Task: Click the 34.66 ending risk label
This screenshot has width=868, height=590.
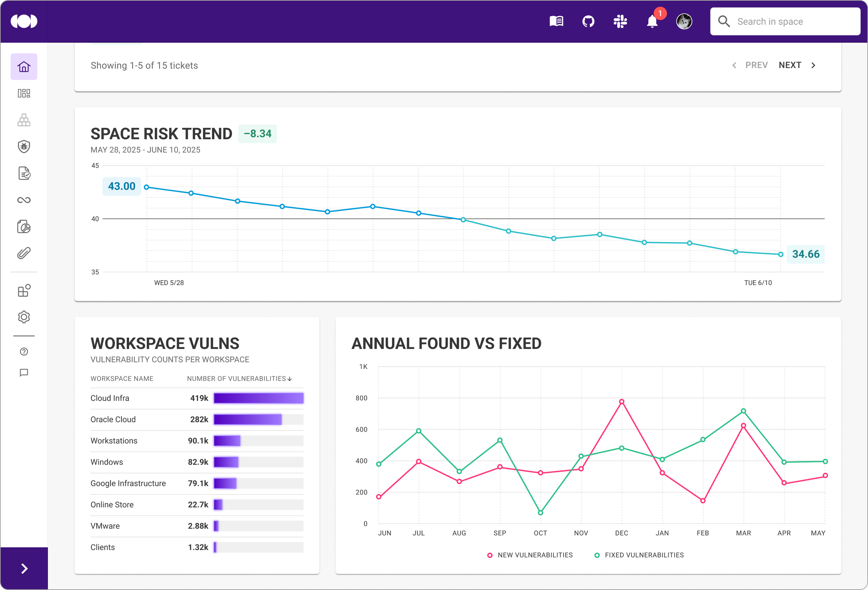Action: [806, 254]
